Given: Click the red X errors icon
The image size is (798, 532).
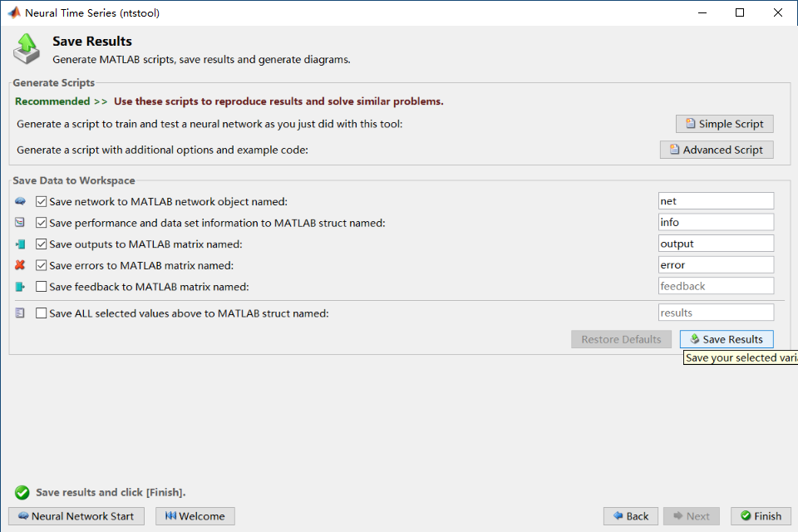Looking at the screenshot, I should (21, 265).
